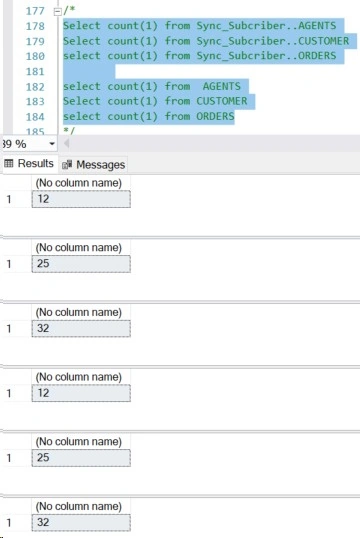The width and height of the screenshot is (360, 538).
Task: Select the first result cell showing 25
Action: click(x=81, y=264)
